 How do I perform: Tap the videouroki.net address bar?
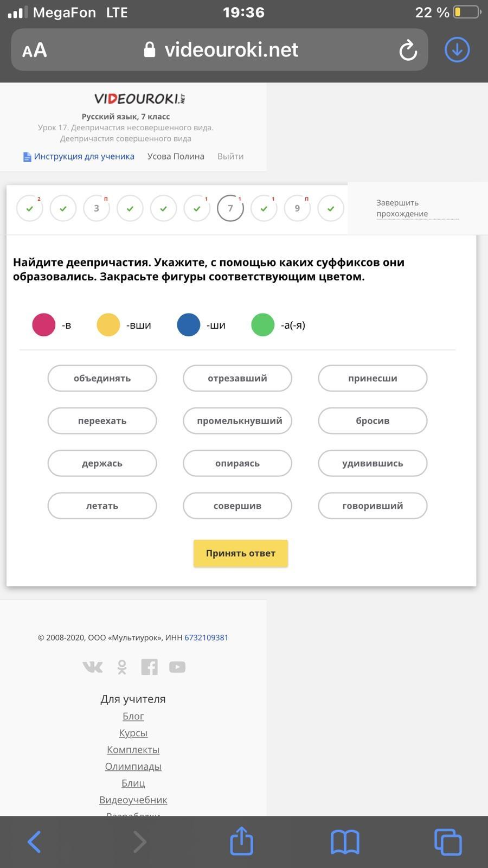pos(220,50)
